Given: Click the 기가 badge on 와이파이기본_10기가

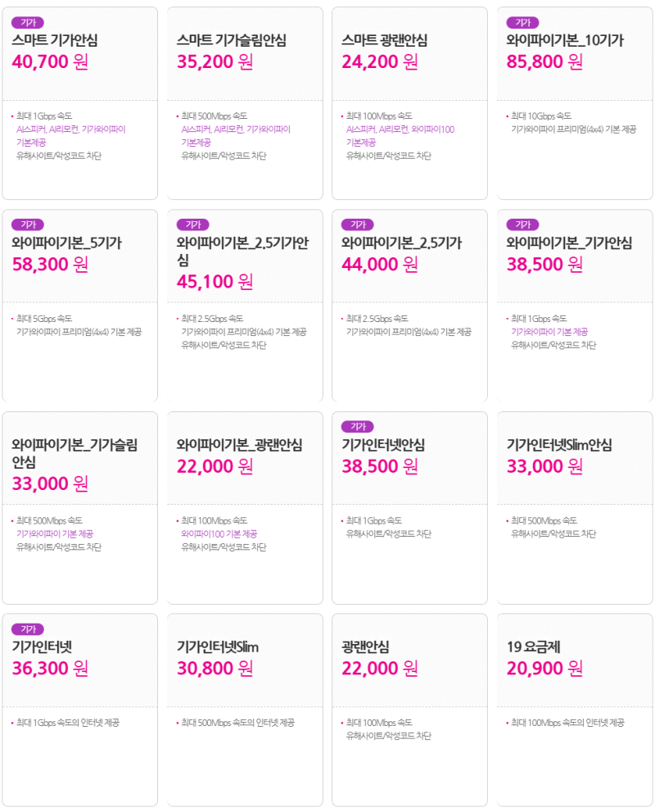Looking at the screenshot, I should click(522, 22).
